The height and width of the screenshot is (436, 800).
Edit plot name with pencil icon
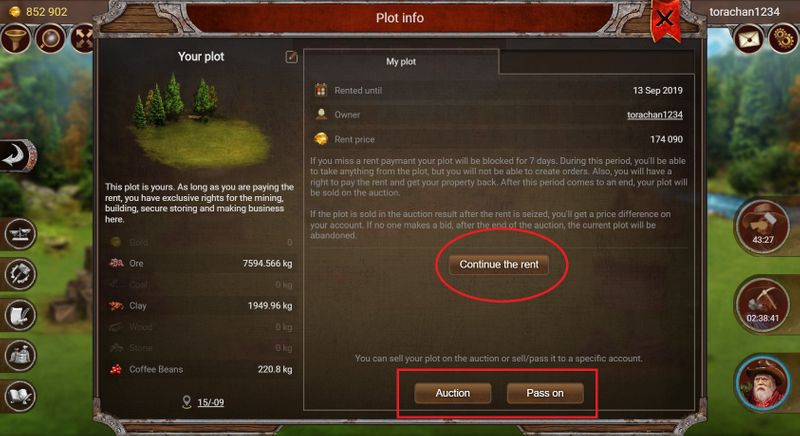coord(291,57)
